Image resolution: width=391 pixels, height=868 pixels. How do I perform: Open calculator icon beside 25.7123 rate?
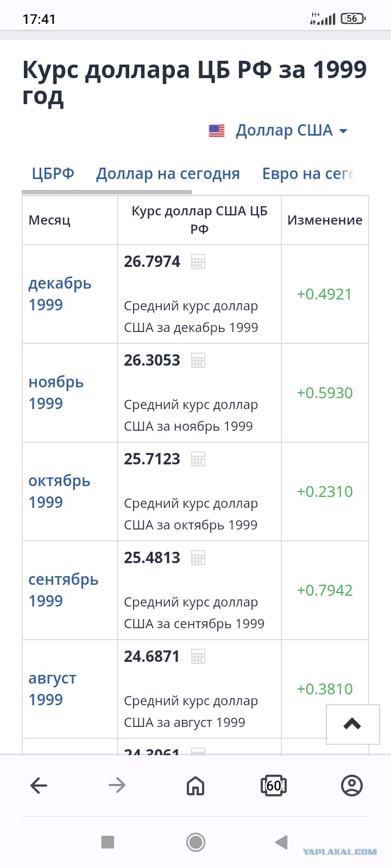pos(198,459)
